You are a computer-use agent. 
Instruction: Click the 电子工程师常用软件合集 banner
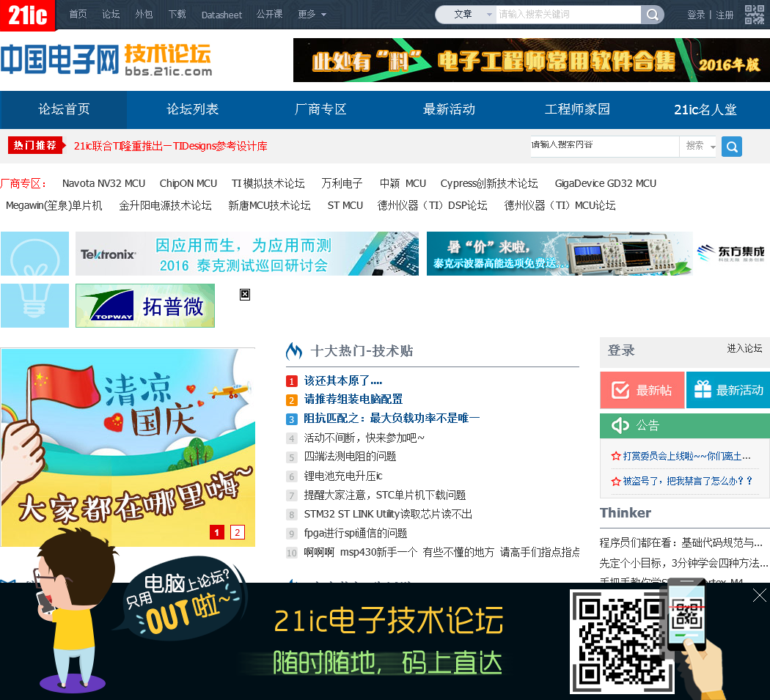(x=532, y=60)
